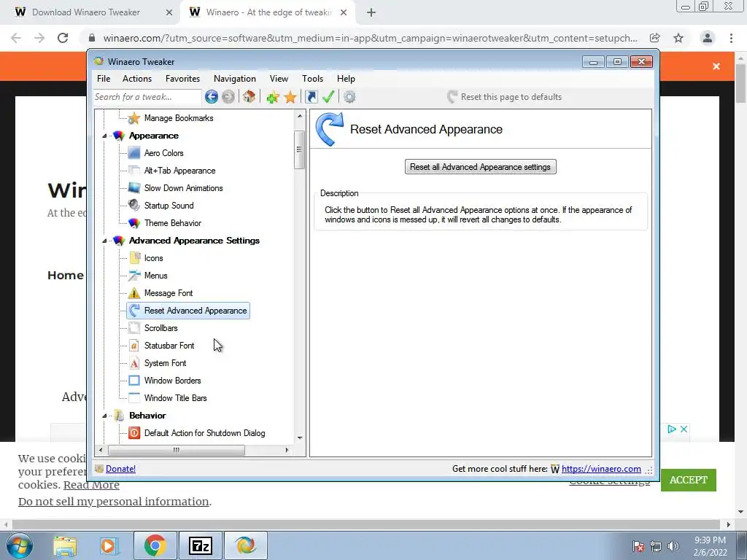Collapse the Advanced Appearance Settings category
Viewport: 747px width, 560px height.
point(104,241)
